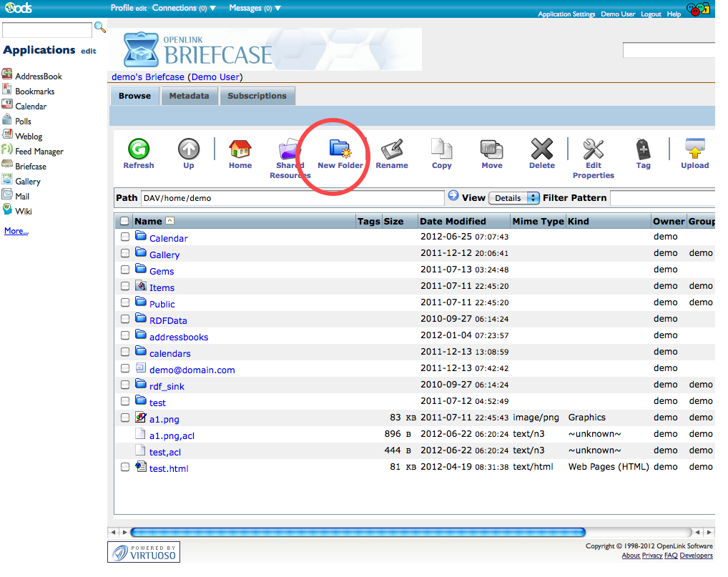Screen dimensions: 728x577
Task: Tick the checkbox beside Calendar folder
Action: coord(125,237)
